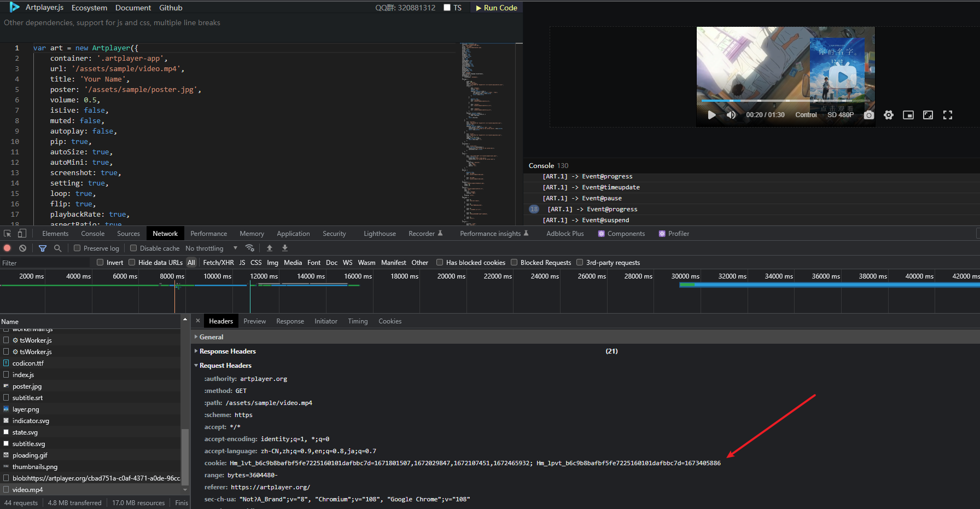Click the network request filter funnel icon

[43, 248]
